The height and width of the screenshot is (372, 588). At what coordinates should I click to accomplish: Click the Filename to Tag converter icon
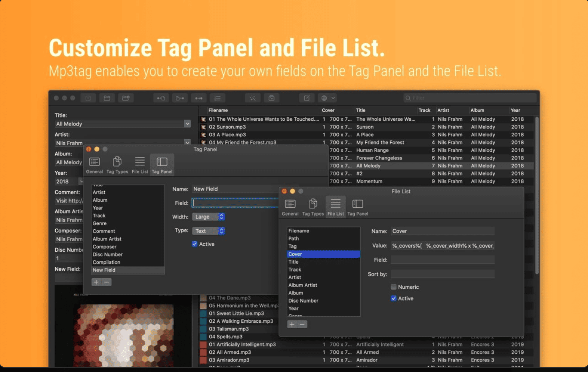click(x=180, y=98)
